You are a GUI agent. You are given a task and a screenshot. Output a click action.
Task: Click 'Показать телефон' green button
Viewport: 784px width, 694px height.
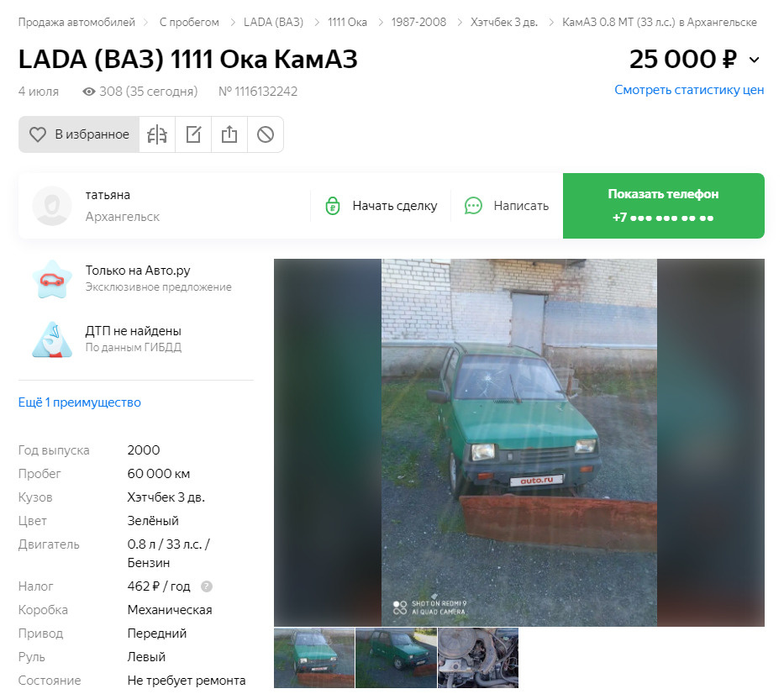[x=664, y=206]
